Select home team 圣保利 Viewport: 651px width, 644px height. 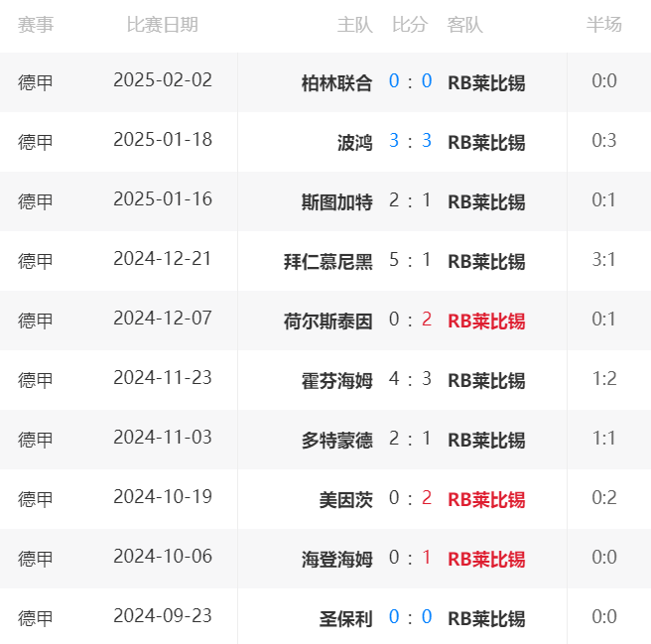(x=345, y=618)
